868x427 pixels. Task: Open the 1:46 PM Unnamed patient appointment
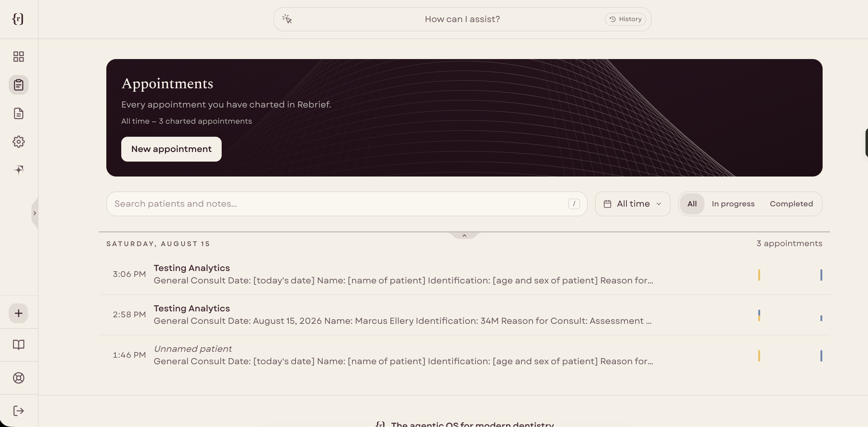464,355
